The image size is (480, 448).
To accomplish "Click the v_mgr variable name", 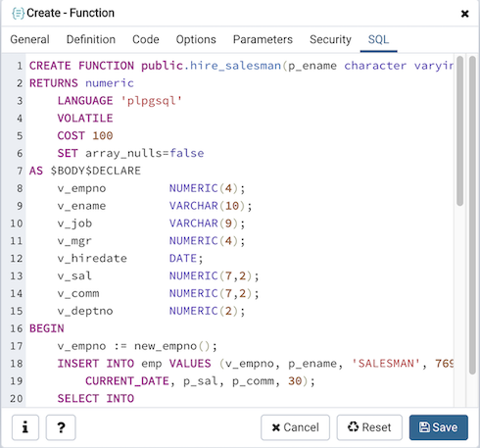I will coord(74,241).
